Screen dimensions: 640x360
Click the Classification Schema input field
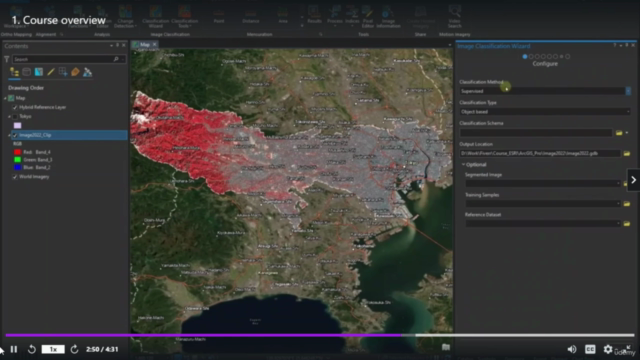[x=536, y=133]
